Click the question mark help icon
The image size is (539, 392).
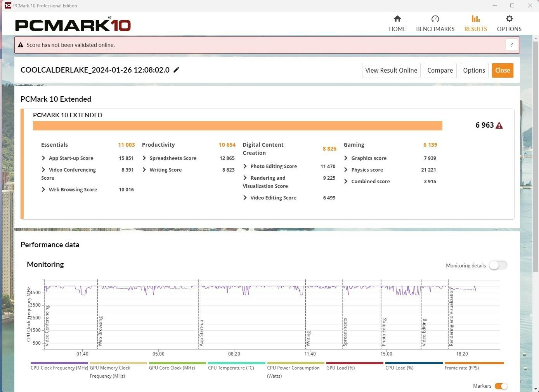click(511, 45)
